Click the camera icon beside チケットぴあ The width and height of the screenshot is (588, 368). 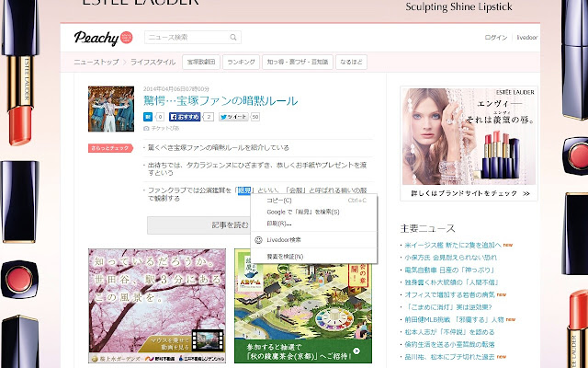tap(146, 129)
